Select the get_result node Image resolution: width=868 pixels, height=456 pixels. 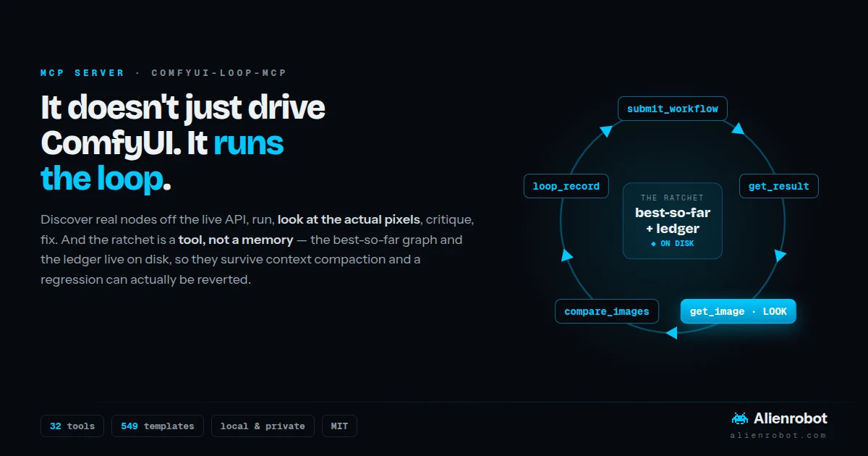pos(779,186)
